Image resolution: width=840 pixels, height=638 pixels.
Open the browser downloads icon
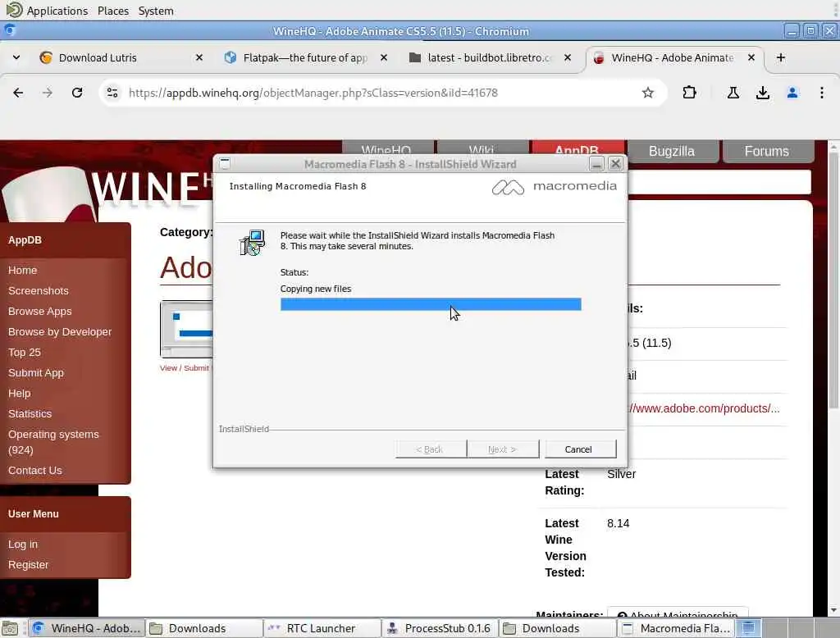click(x=762, y=93)
